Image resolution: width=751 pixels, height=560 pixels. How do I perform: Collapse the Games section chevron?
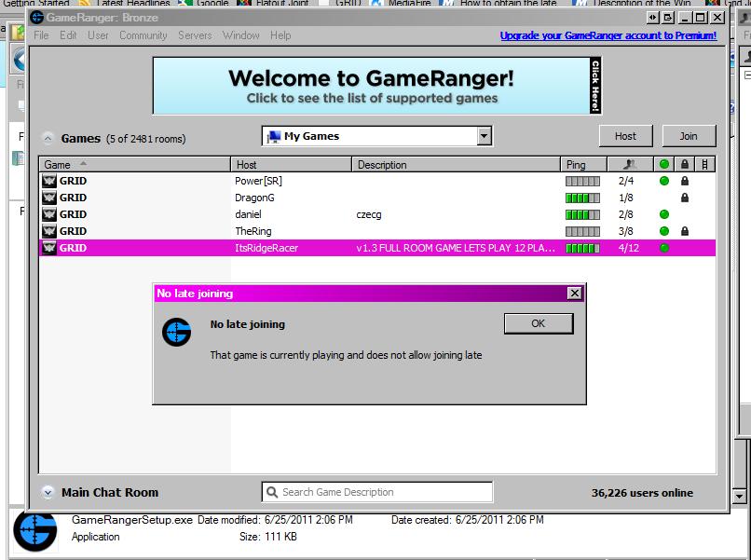point(48,139)
